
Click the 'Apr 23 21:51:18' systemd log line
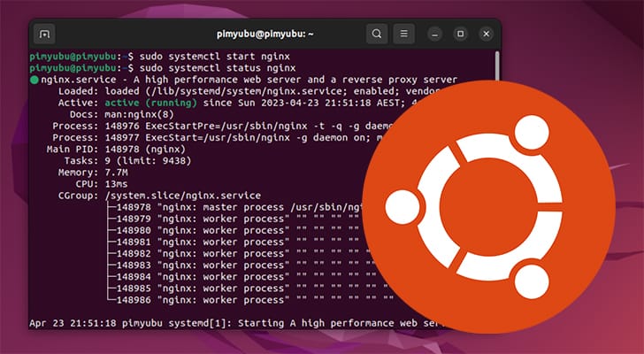237,323
